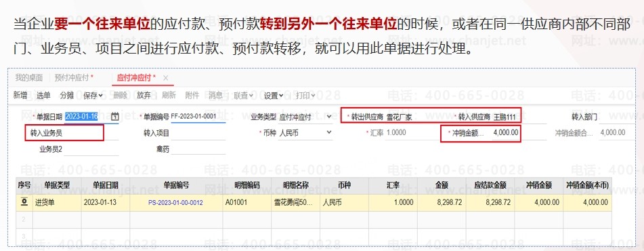Click the 单据编号 input field

[x=198, y=117]
